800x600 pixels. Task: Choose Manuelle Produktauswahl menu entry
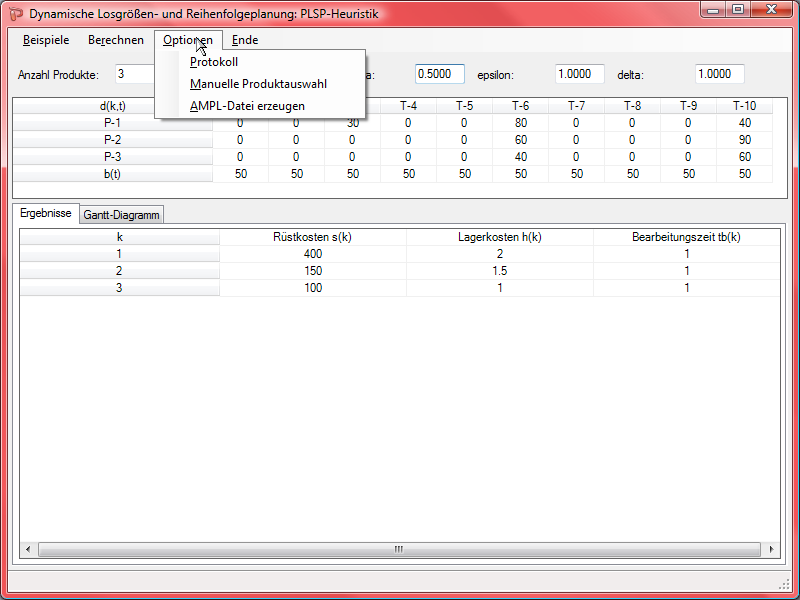pos(258,84)
